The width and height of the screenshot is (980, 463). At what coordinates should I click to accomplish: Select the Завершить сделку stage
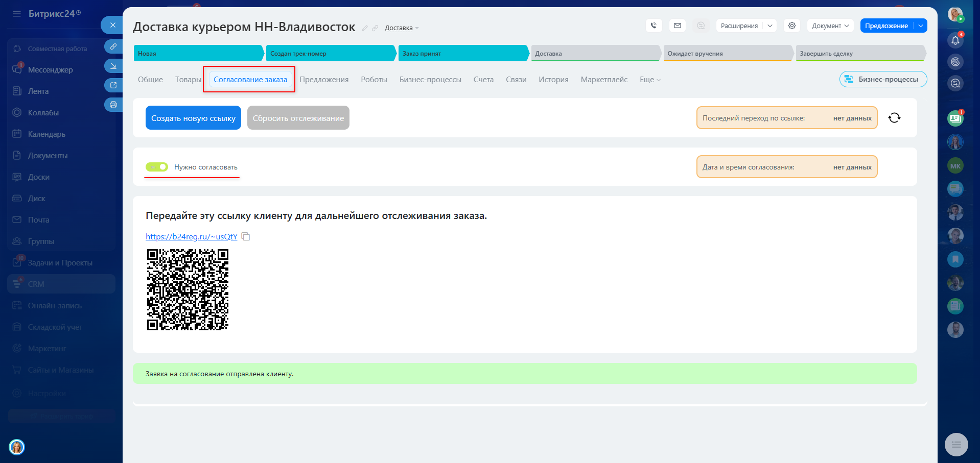click(861, 53)
